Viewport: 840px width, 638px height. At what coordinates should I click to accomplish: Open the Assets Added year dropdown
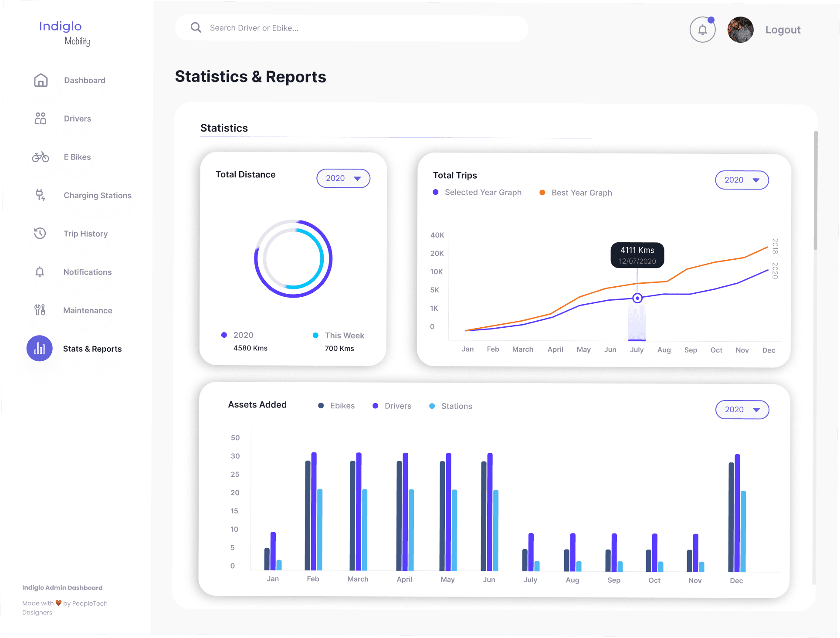pos(742,410)
